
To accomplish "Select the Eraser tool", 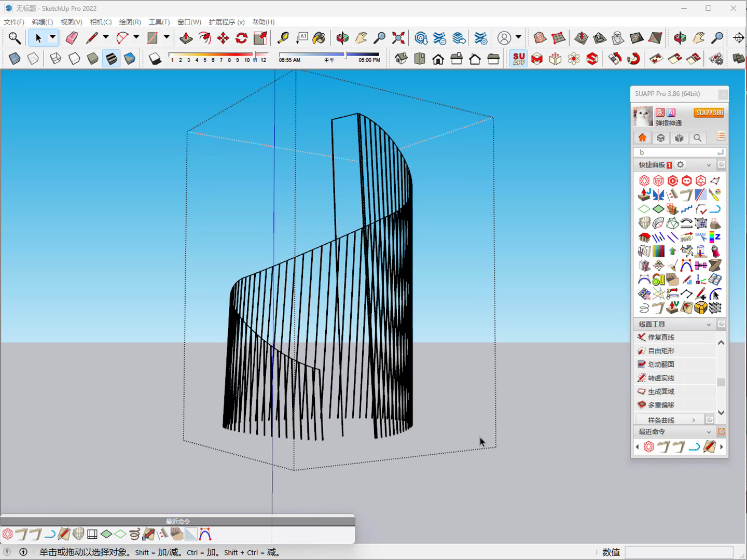I will click(72, 38).
